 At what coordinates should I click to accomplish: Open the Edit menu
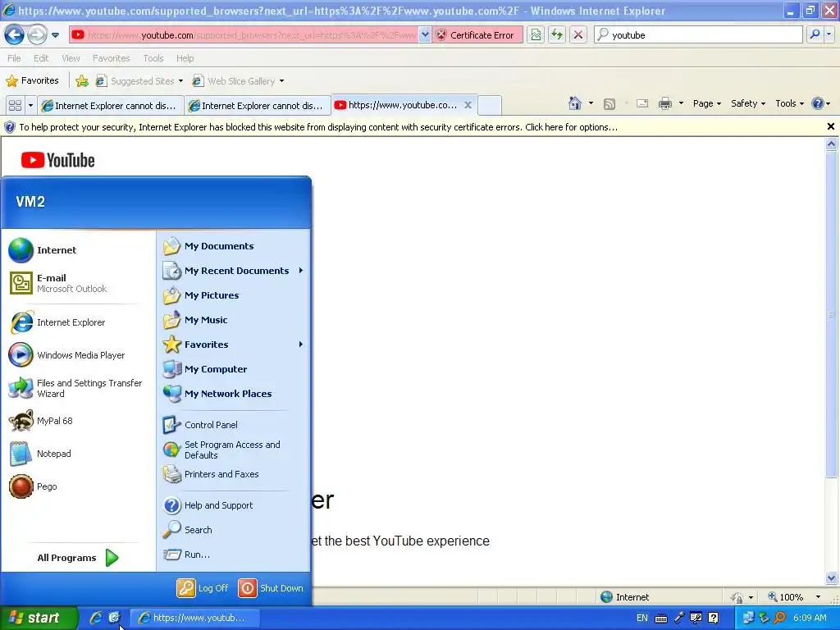coord(41,58)
